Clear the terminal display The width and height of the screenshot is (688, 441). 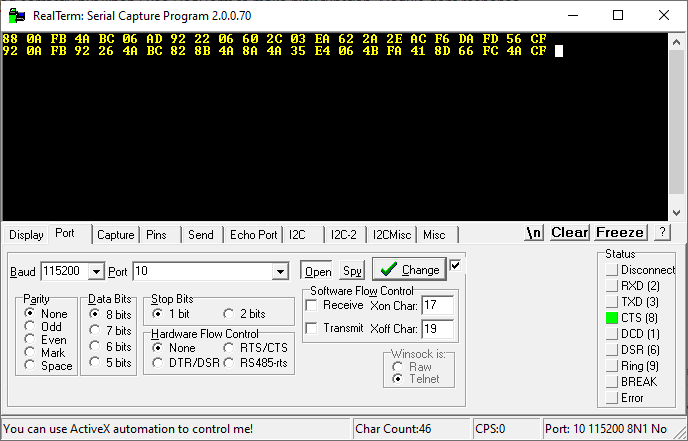click(x=570, y=233)
